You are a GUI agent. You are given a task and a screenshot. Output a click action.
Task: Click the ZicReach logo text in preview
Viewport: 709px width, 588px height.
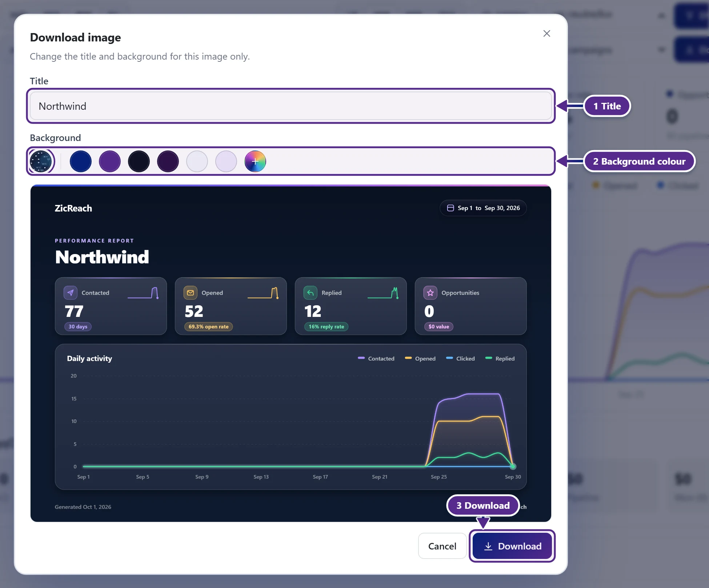click(73, 208)
